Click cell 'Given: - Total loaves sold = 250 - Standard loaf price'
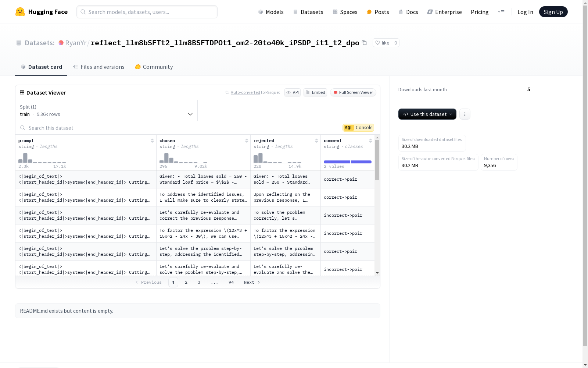Viewport: 588px width, 368px height. [x=203, y=179]
